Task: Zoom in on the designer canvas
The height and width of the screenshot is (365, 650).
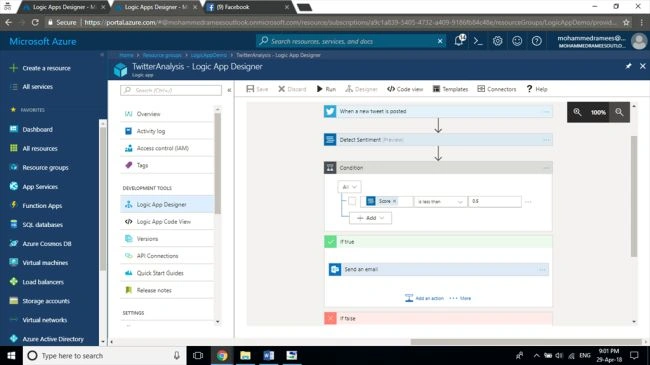Action: coord(577,112)
